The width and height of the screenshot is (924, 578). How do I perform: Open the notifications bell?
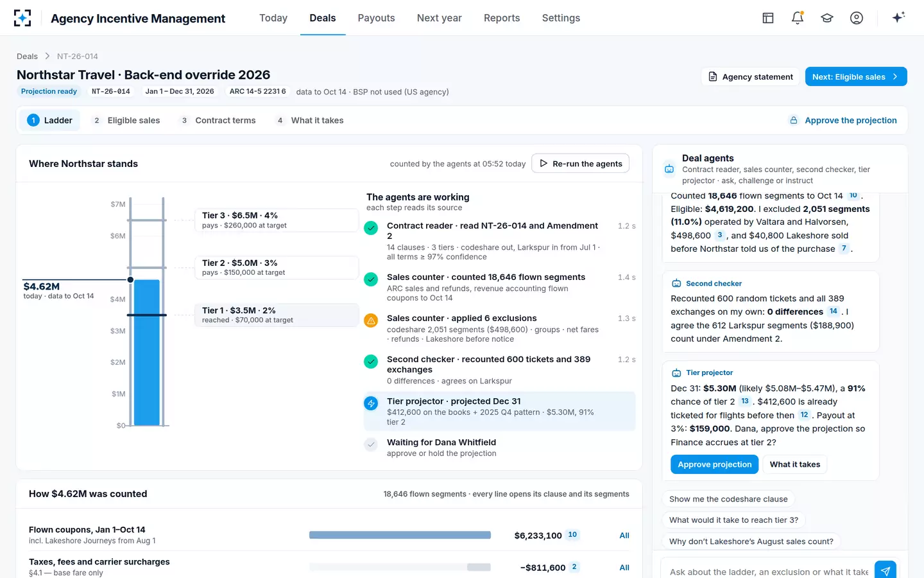click(x=798, y=18)
